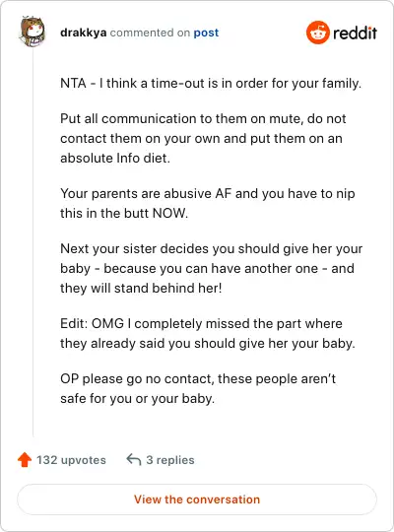This screenshot has height=532, width=394.
Task: Click the '132 upvotes' count
Action: [x=71, y=460]
